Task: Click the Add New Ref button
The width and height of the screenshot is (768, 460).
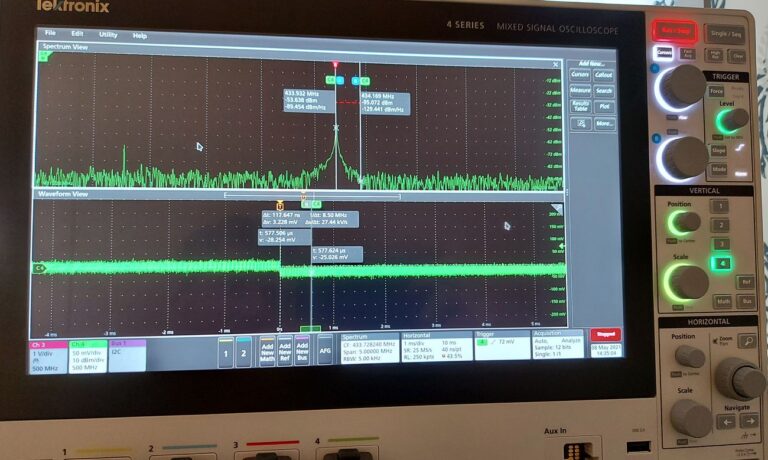Action: click(x=286, y=351)
